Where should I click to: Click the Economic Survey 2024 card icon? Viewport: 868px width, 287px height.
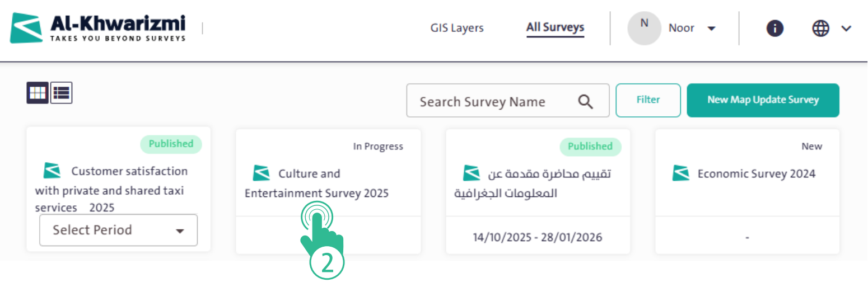coord(681,173)
